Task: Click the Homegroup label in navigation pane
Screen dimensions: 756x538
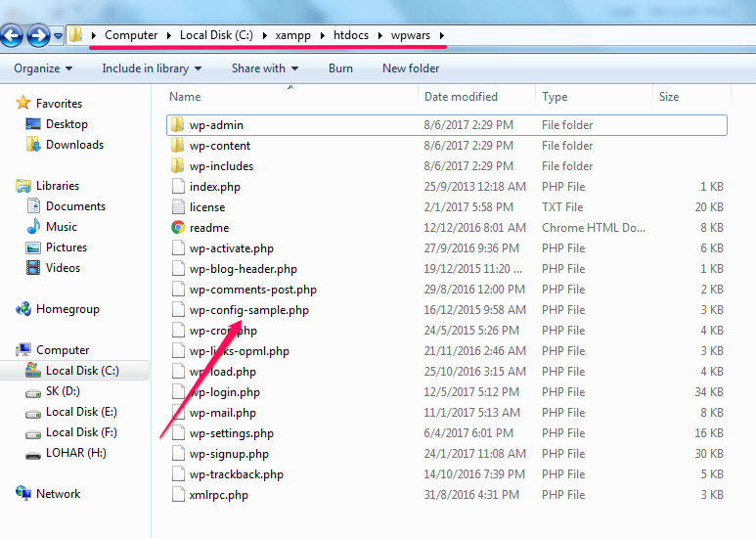Action: 68,309
